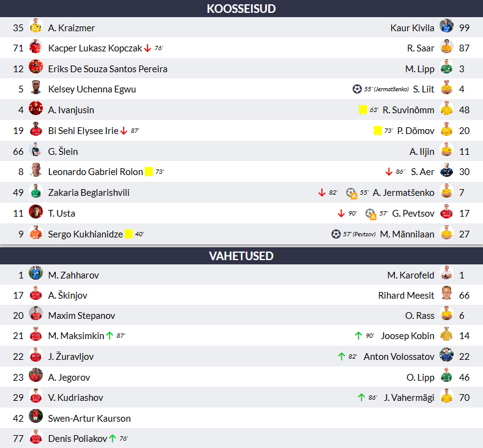This screenshot has height=448, width=483.
Task: Click the assist icon beside A. Jermatšenko
Action: pyautogui.click(x=351, y=193)
